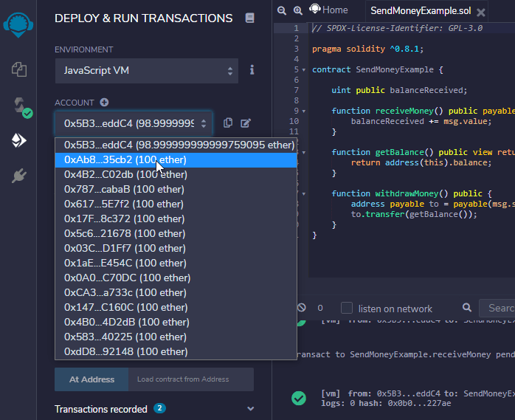Pick account 0x17F...8c372
This screenshot has height=420, width=515.
176,219
